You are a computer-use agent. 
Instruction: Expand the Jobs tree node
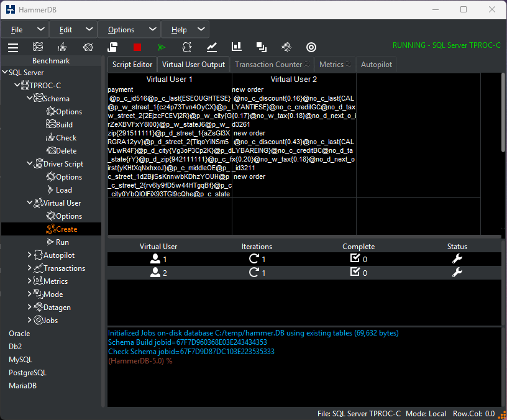point(29,320)
